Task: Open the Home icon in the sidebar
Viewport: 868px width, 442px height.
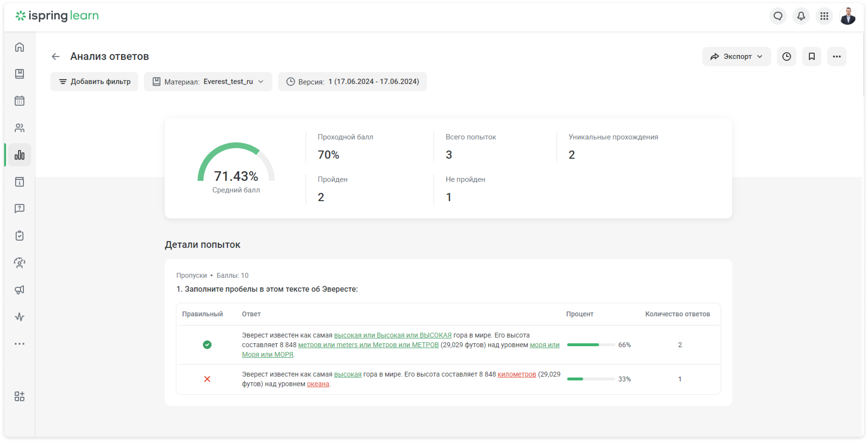Action: [20, 47]
